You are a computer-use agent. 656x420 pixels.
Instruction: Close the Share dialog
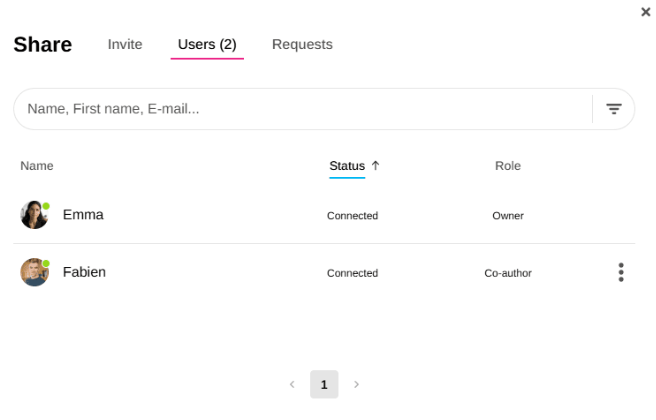point(645,12)
